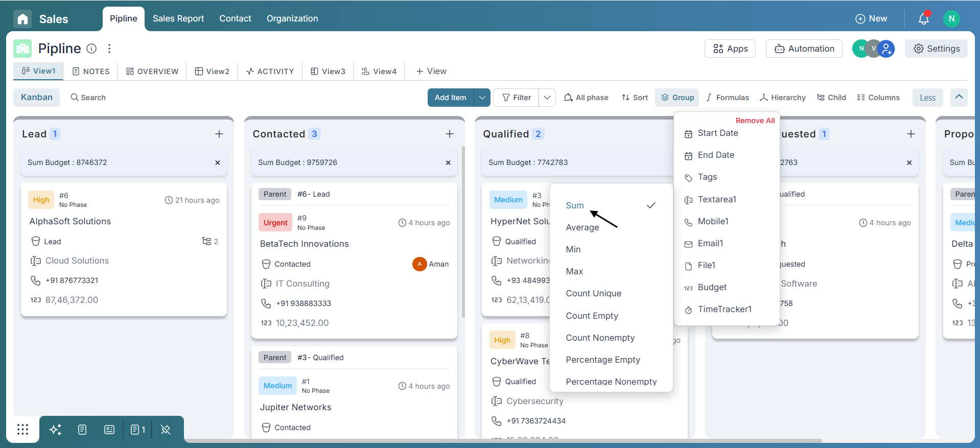Click the add member avatar icon

[x=887, y=49]
